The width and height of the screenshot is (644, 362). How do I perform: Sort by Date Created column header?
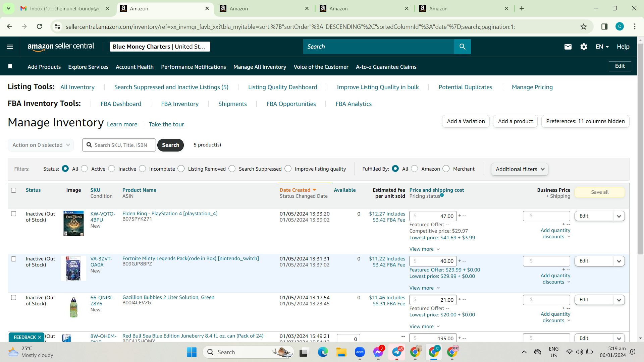coord(298,190)
